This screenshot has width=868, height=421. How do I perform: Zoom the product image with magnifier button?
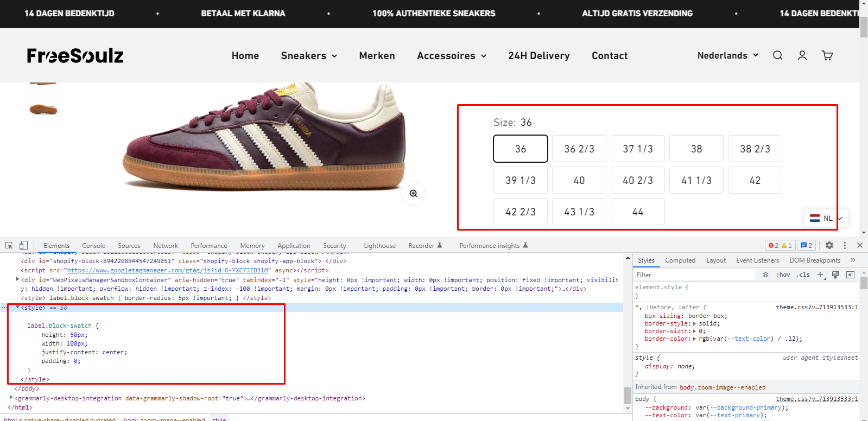413,193
